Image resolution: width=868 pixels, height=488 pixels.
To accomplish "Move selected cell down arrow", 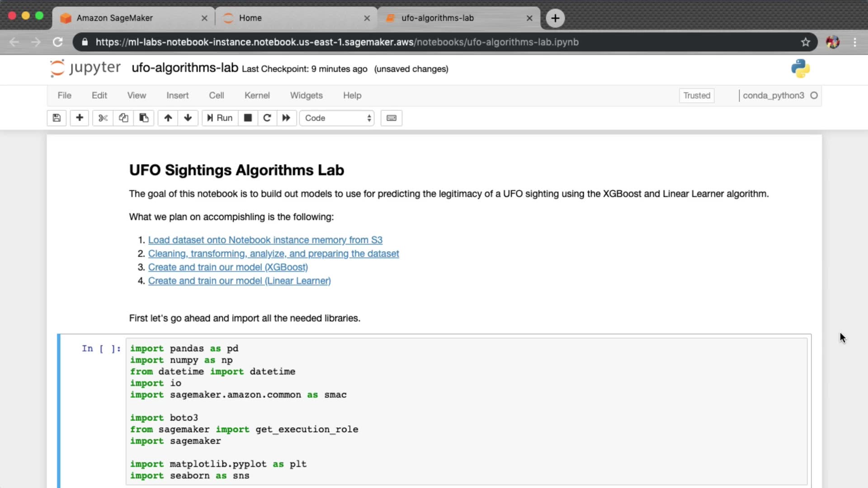I will [188, 118].
